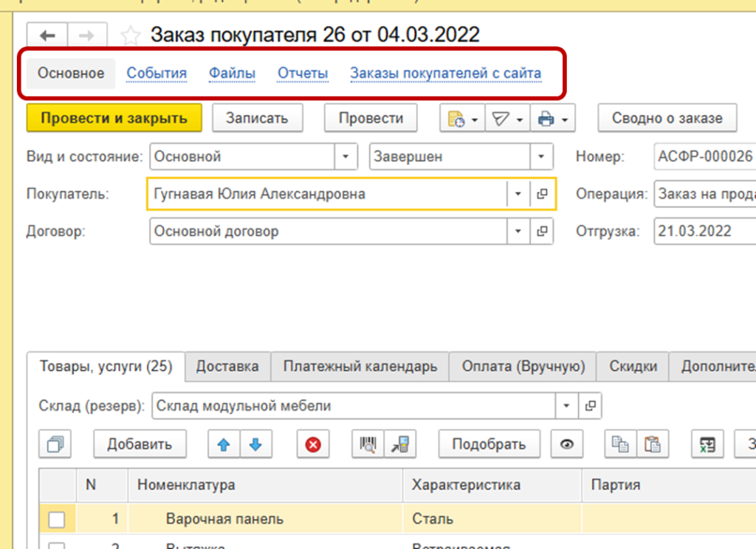Switch to the Доставка tab
Screen dimensions: 756x549
[x=227, y=367]
